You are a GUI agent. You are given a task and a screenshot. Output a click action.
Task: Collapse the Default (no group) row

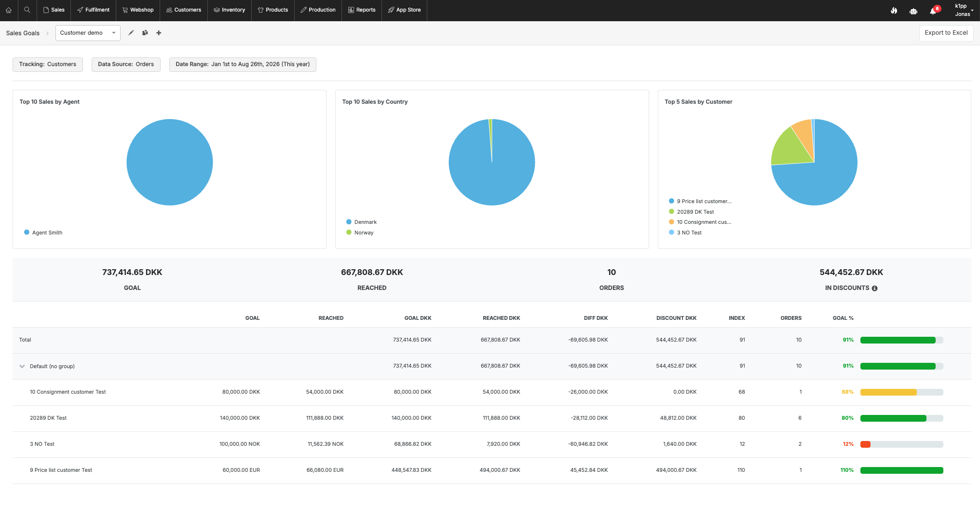coord(22,366)
